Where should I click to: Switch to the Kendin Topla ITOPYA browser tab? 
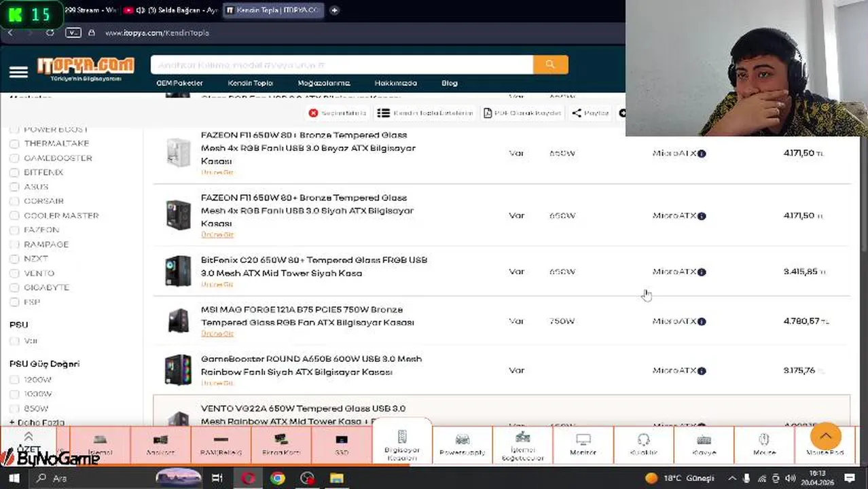click(x=273, y=10)
